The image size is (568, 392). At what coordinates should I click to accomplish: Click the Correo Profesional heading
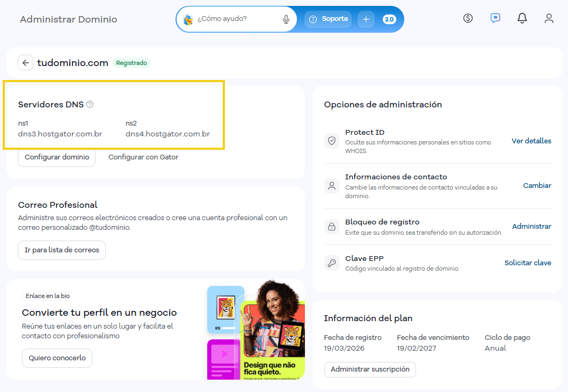(57, 205)
